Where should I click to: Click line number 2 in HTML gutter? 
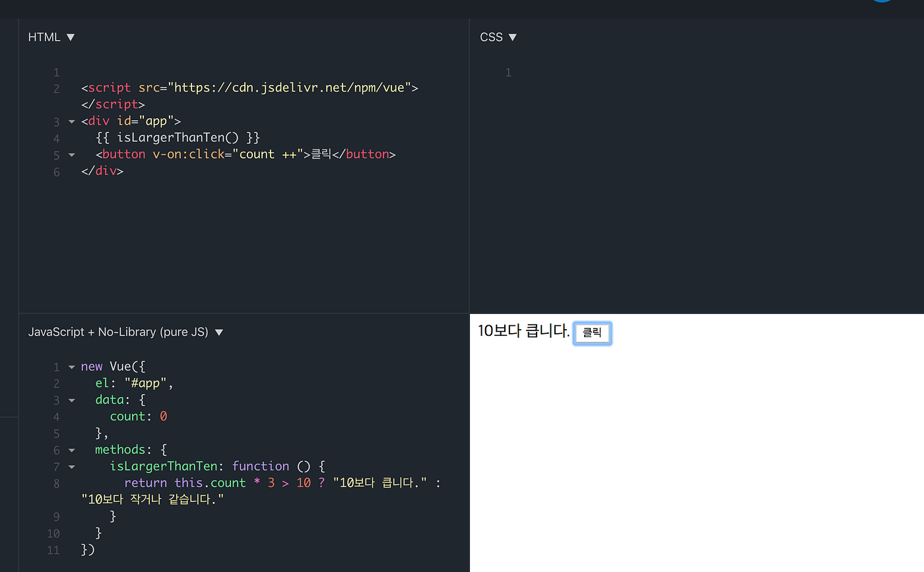click(57, 88)
